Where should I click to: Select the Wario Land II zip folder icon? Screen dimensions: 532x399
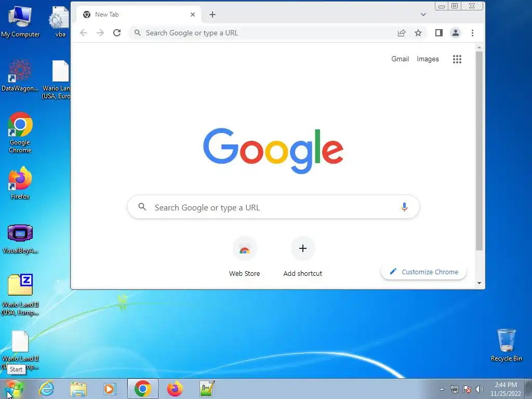tap(20, 294)
